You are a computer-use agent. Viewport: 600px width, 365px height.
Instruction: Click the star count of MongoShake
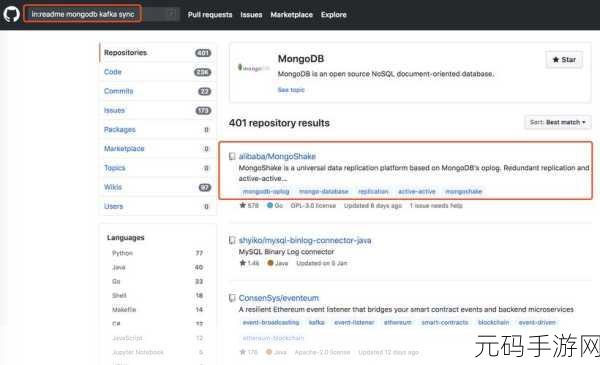(x=249, y=205)
